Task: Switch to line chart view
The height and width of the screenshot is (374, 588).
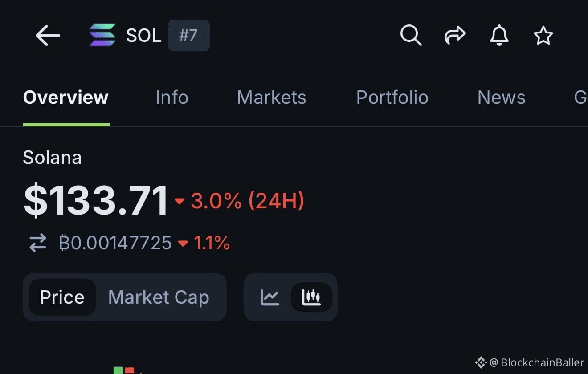Action: pos(270,297)
